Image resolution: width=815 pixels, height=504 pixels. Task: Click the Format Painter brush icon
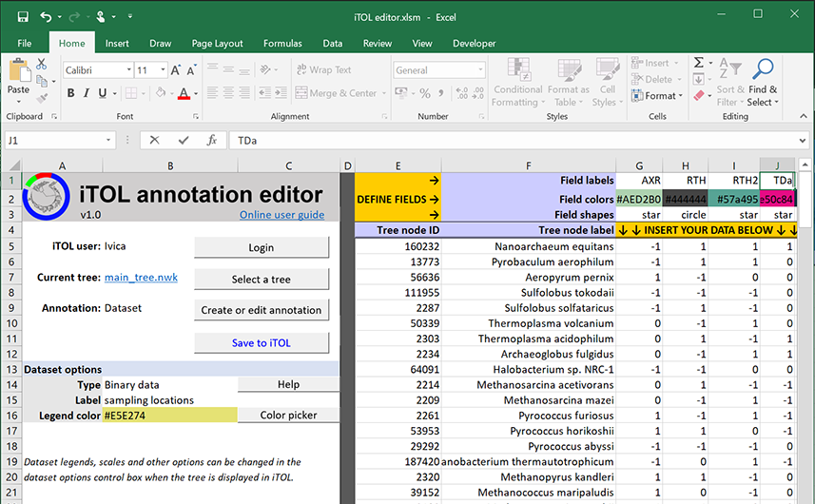pos(42,97)
